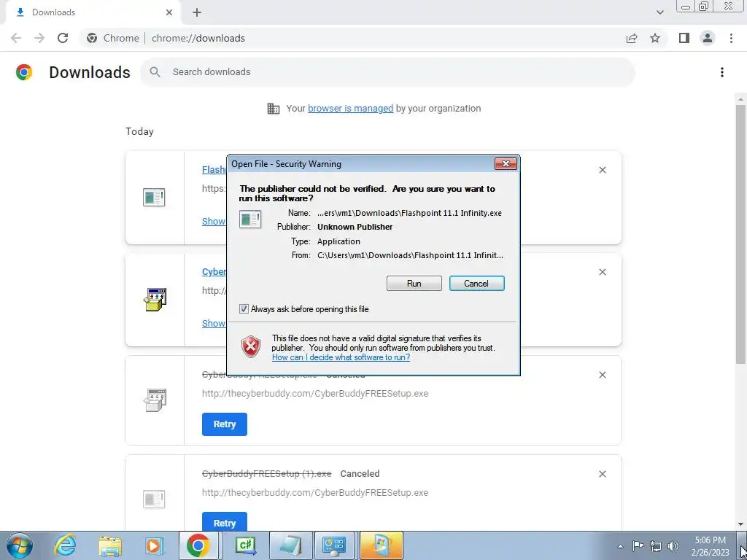Focus the chrome://downloads address bar

coord(198,38)
